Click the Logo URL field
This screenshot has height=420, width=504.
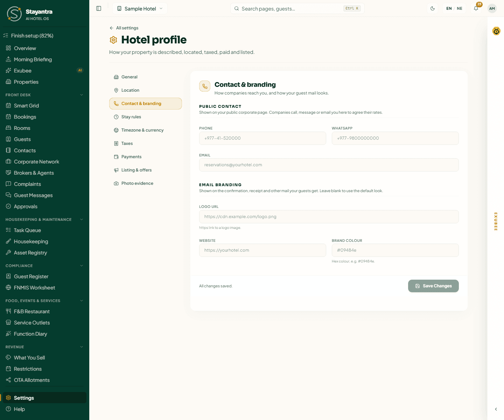(x=329, y=217)
